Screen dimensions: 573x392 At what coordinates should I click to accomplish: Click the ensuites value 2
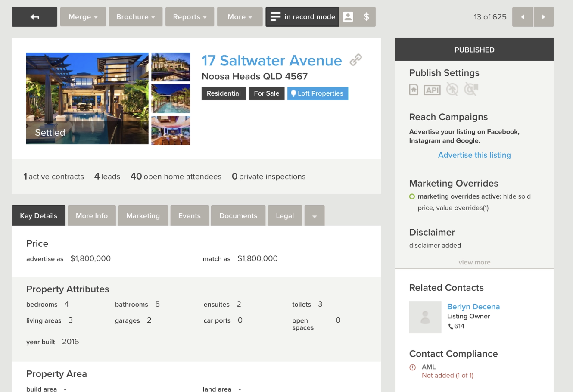[x=239, y=304]
